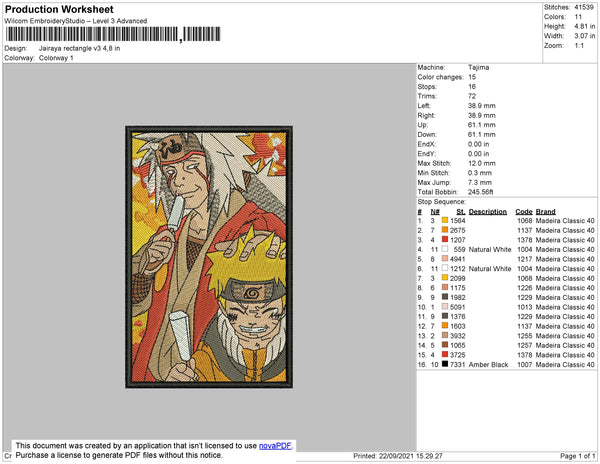Select white swatch of stop 4 (559)

pos(445,249)
